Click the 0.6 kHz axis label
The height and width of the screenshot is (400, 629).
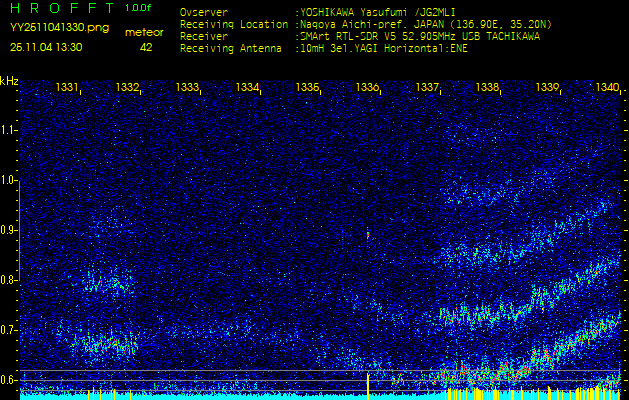[x=8, y=380]
